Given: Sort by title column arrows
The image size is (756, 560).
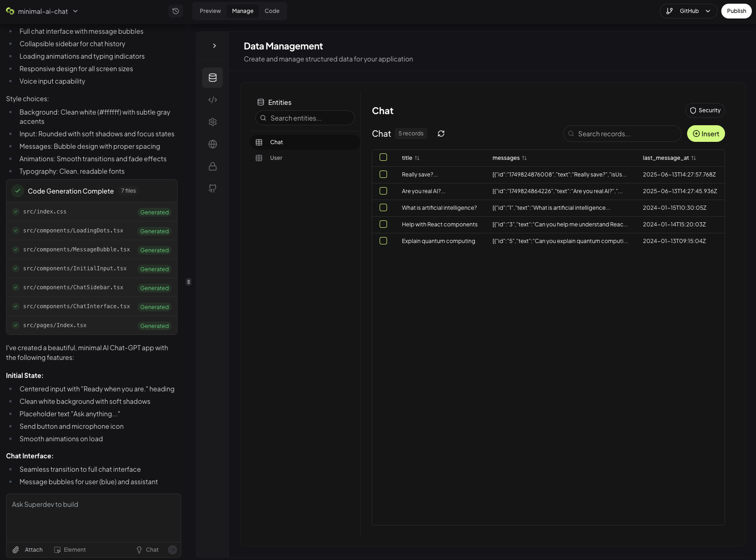Looking at the screenshot, I should pos(417,158).
